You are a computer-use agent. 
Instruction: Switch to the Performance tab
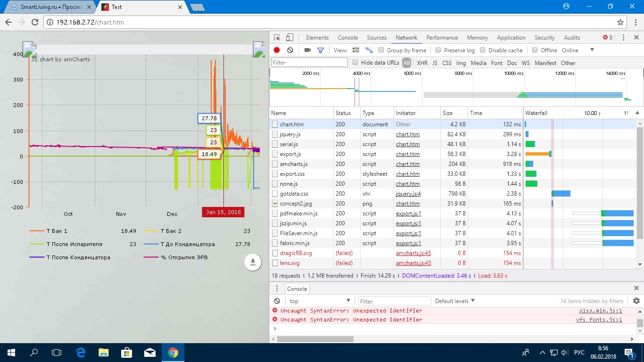[x=442, y=38]
